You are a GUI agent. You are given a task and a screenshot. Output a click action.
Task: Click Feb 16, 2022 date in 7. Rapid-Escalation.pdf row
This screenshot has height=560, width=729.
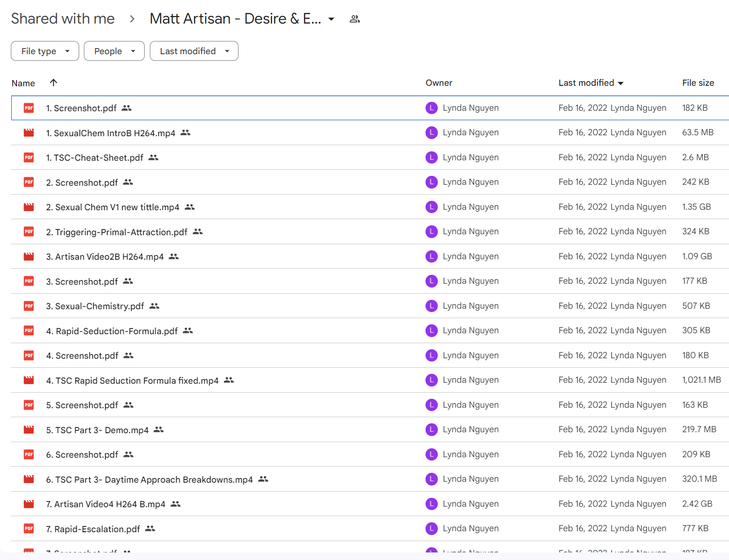click(x=583, y=528)
